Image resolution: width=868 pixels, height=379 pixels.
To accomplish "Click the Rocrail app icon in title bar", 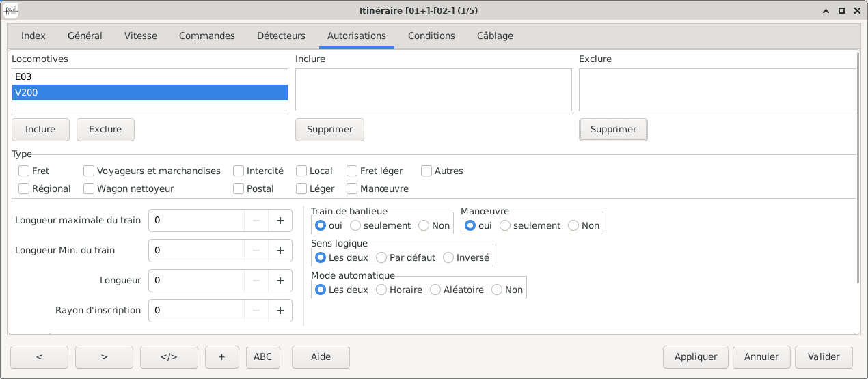I will [12, 10].
